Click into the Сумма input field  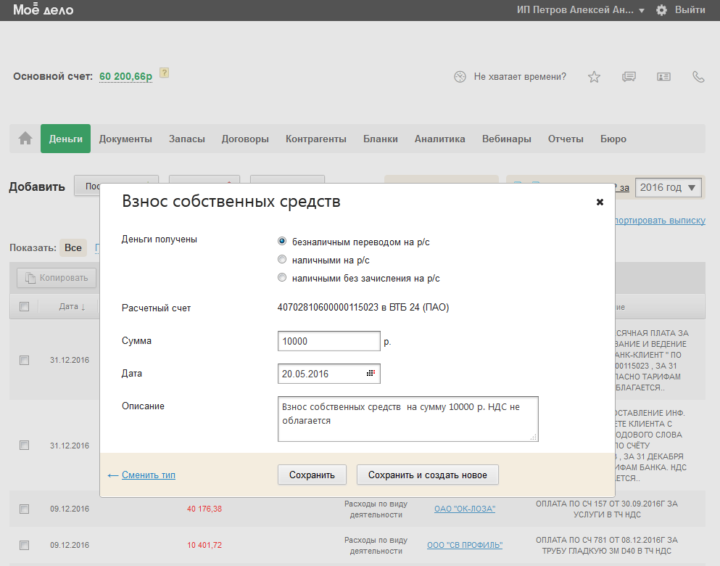tap(328, 341)
